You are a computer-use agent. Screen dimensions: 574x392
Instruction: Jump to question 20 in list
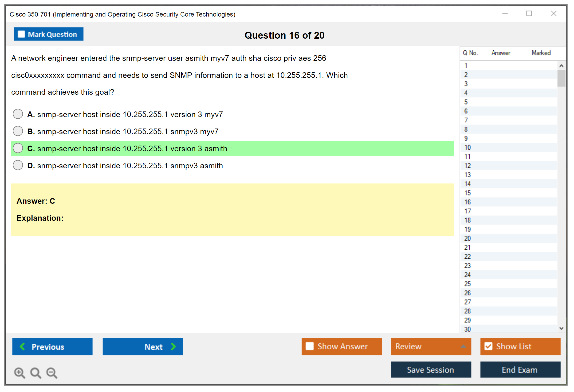[x=467, y=238]
